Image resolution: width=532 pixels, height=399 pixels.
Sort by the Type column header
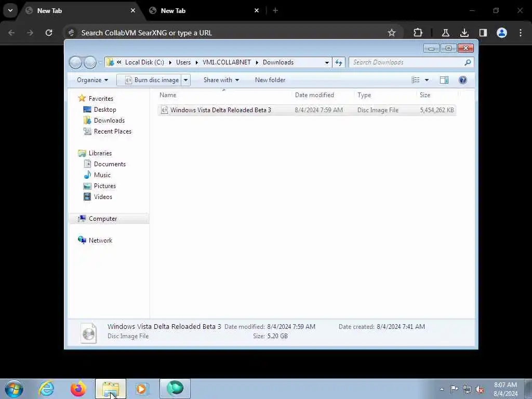click(364, 95)
